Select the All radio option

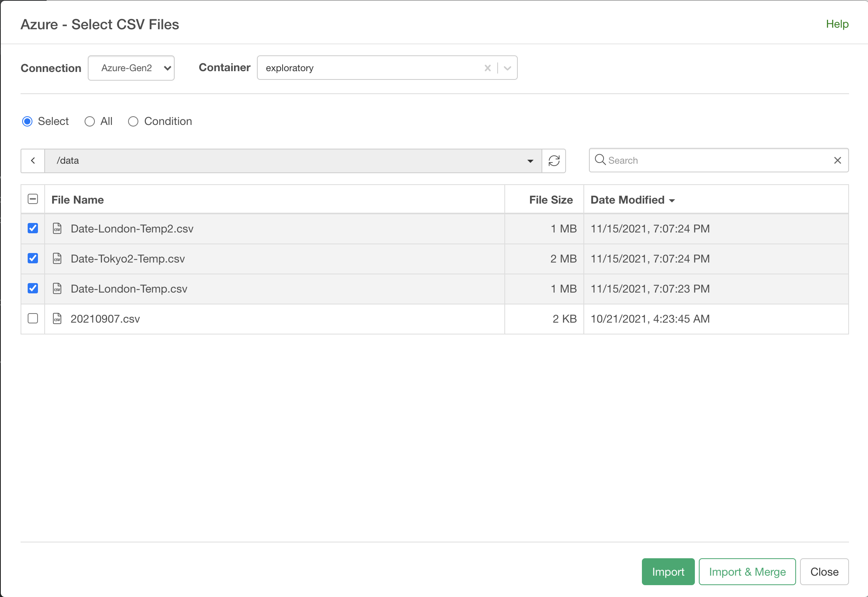90,121
